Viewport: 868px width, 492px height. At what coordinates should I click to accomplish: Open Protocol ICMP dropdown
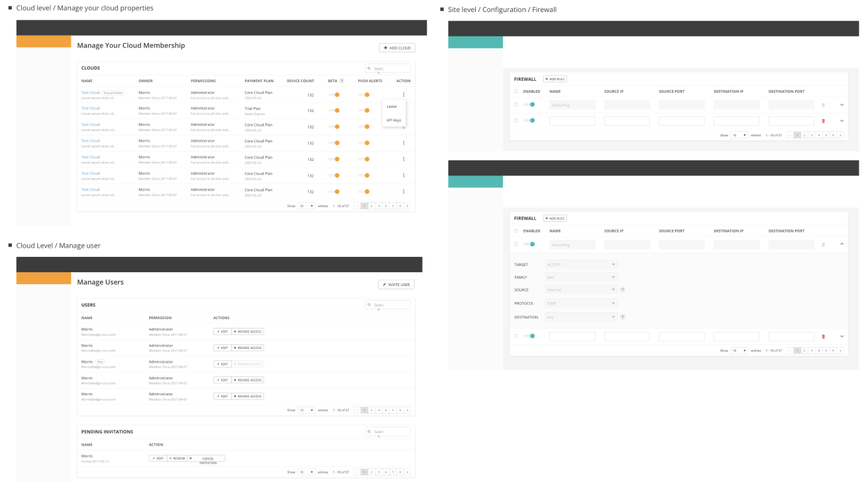[x=581, y=303]
